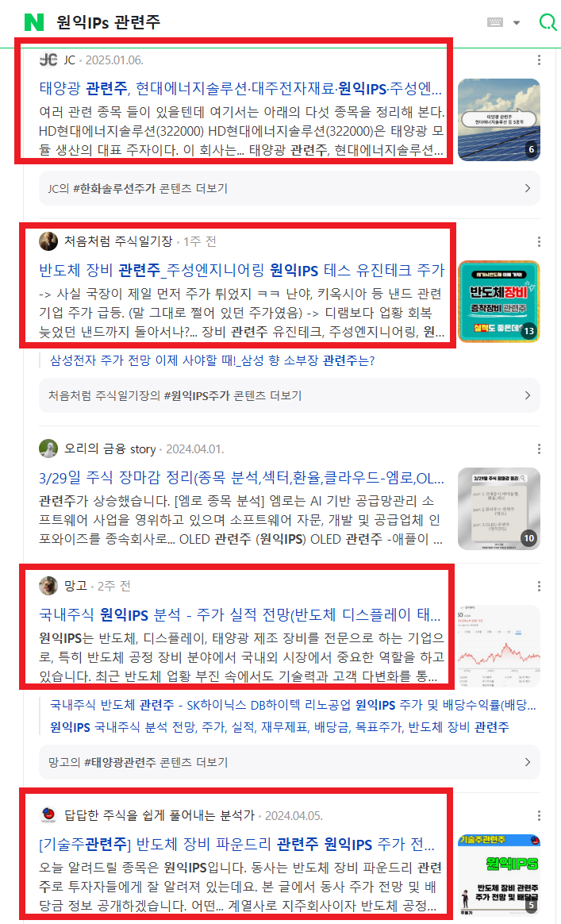Open 태양광 관련주 현대에너지솔루션 post title

[x=240, y=88]
